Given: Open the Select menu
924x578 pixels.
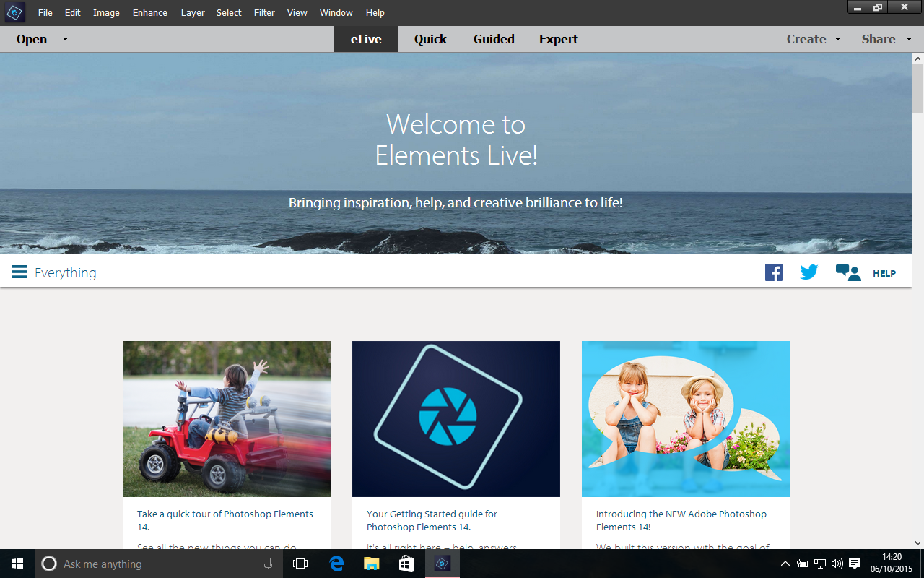Looking at the screenshot, I should (x=229, y=12).
